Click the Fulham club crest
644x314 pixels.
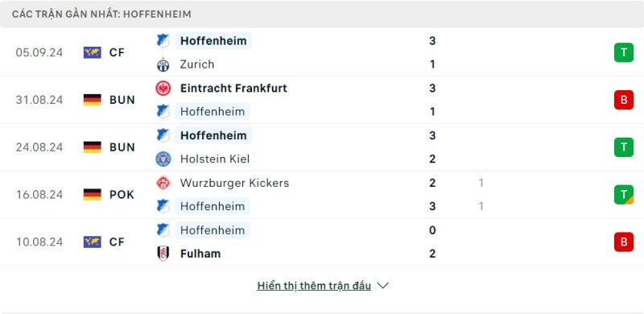163,254
